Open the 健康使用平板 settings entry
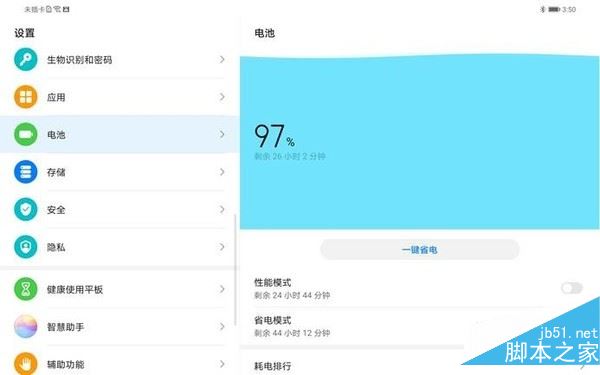 point(119,289)
